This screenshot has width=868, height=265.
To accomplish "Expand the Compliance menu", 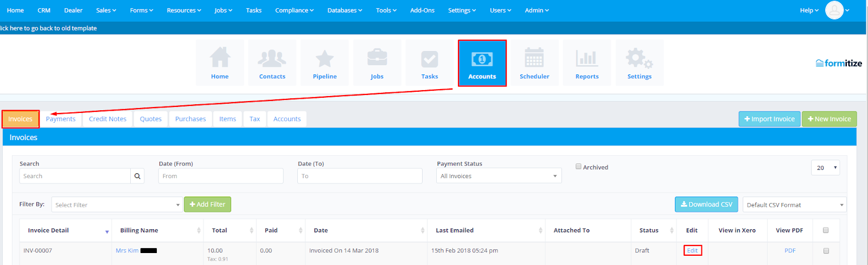I will [295, 10].
